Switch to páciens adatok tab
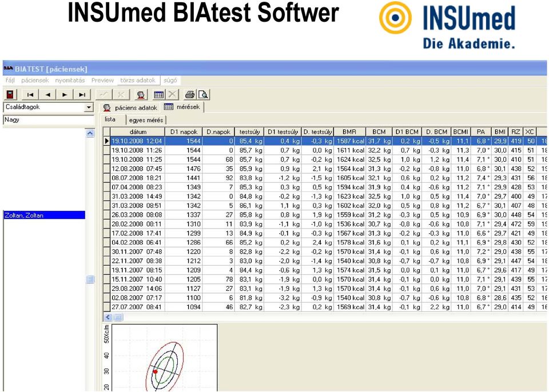Viewport: 549px width, 392px height. click(130, 107)
